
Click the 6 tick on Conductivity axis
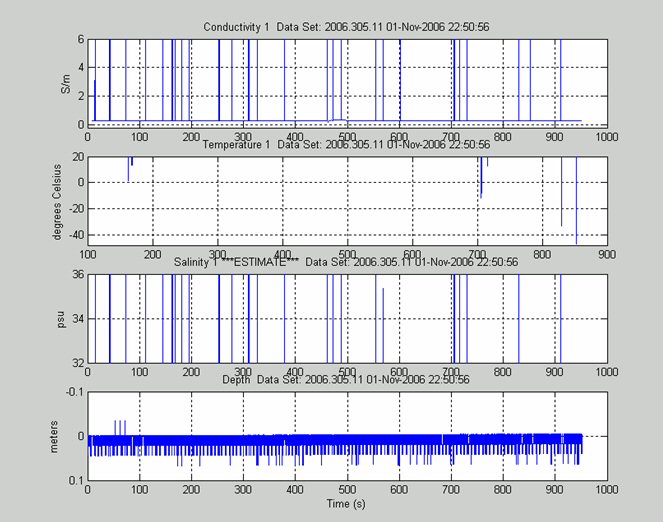(81, 39)
